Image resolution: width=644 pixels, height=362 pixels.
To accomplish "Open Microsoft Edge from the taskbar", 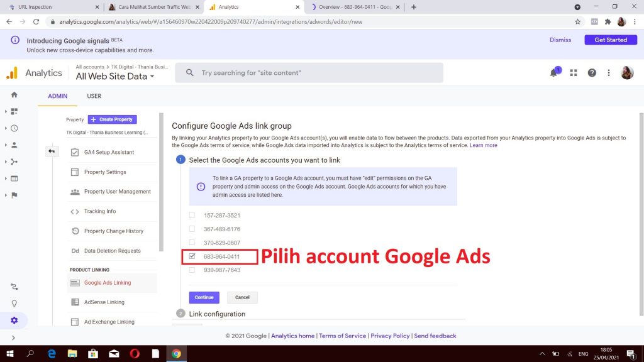I will (x=52, y=353).
